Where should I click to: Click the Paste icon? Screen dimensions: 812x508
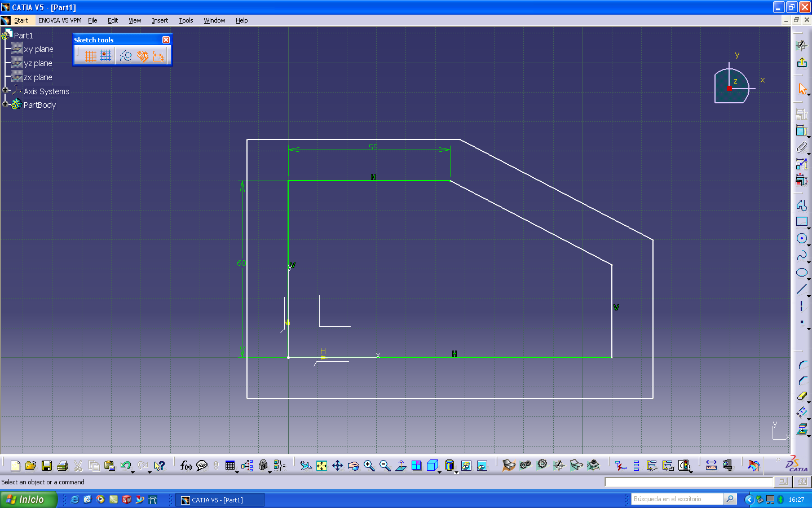click(x=110, y=466)
